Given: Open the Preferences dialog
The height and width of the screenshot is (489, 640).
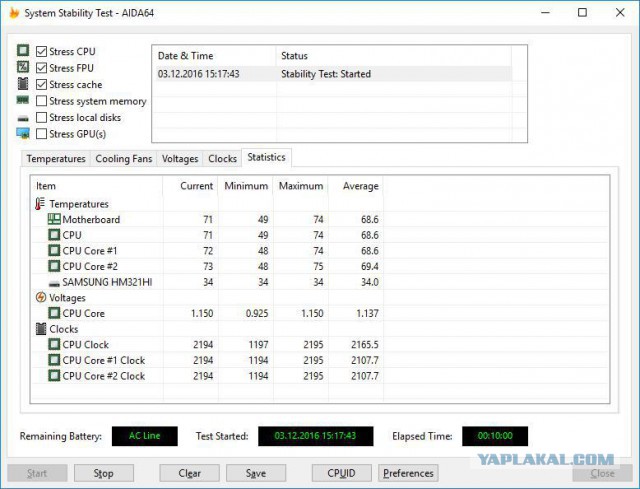Looking at the screenshot, I should 408,473.
